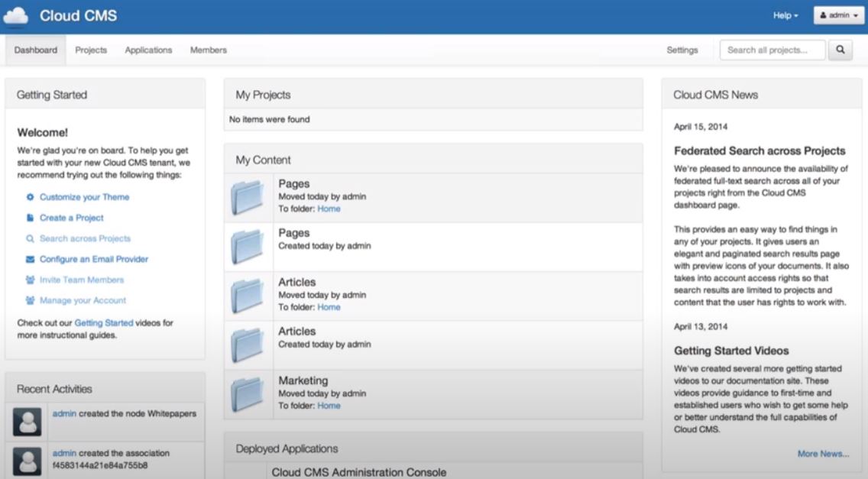The height and width of the screenshot is (479, 868).
Task: Open Home folder link under first Pages
Action: click(329, 209)
